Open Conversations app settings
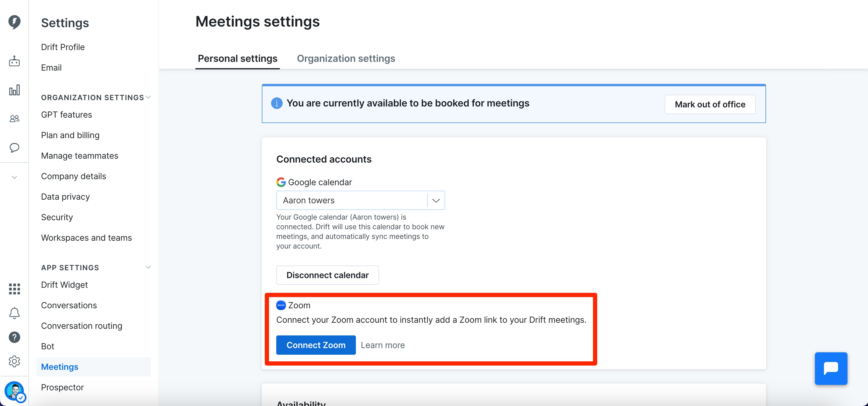The height and width of the screenshot is (406, 868). click(69, 306)
